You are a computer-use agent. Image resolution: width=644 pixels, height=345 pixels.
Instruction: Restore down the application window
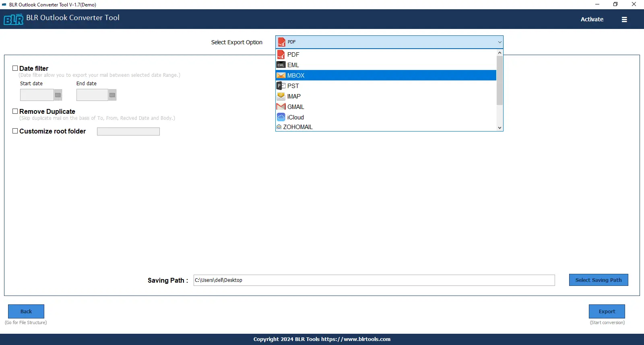point(615,4)
